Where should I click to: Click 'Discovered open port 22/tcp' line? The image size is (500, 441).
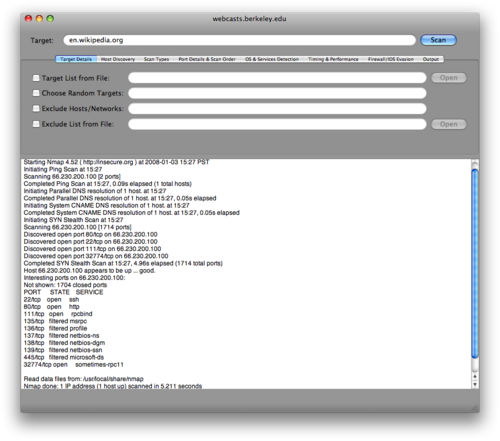pyautogui.click(x=91, y=242)
